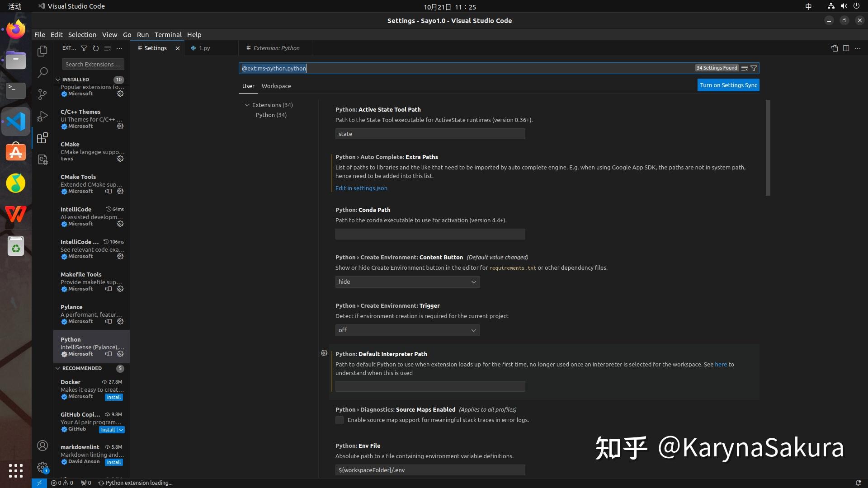Open Settings editor JSON via top-right icon
This screenshot has height=488, width=868.
pos(834,48)
